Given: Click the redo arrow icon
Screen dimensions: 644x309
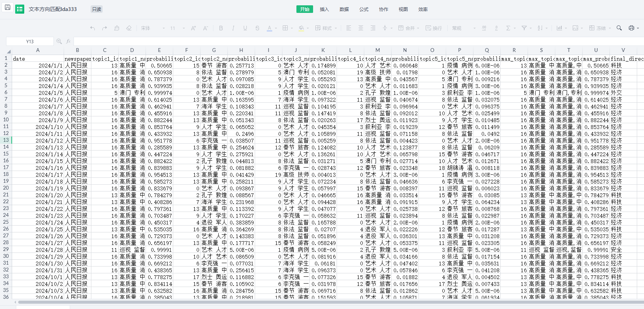Looking at the screenshot, I should pos(105,28).
